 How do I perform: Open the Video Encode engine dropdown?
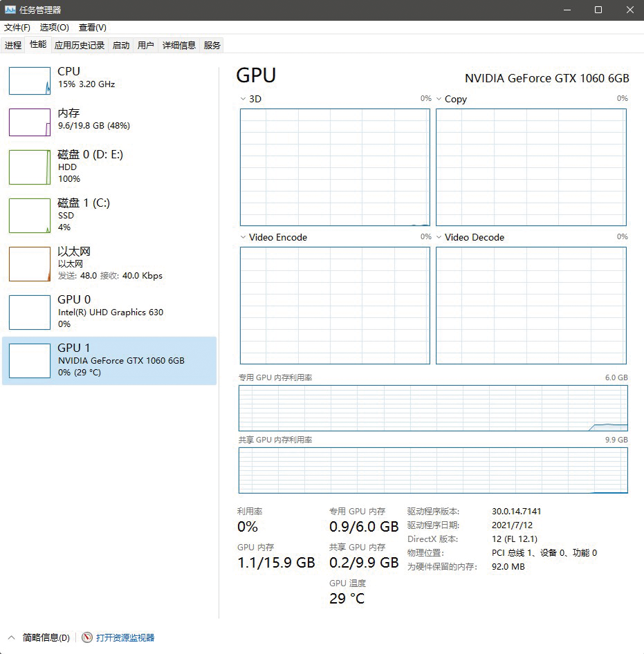[243, 237]
